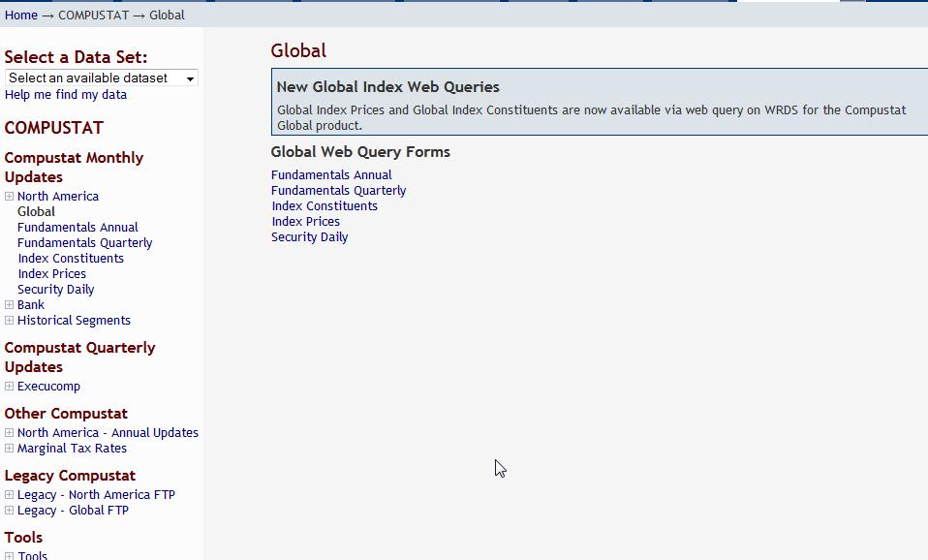Expand the Legacy - Global FTP node
This screenshot has height=560, width=928.
pos(9,510)
